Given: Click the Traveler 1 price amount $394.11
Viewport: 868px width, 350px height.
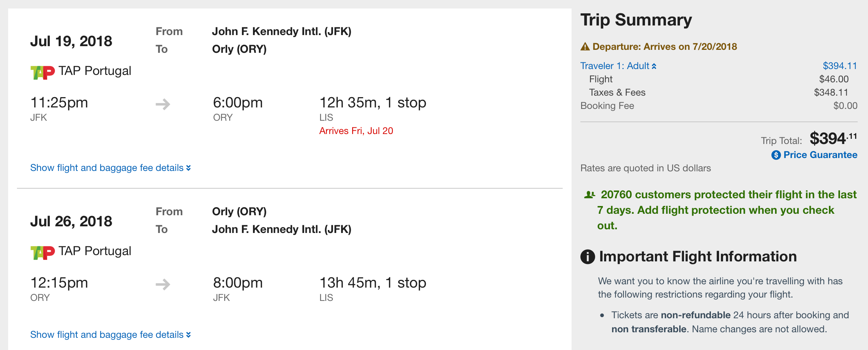Looking at the screenshot, I should (840, 66).
